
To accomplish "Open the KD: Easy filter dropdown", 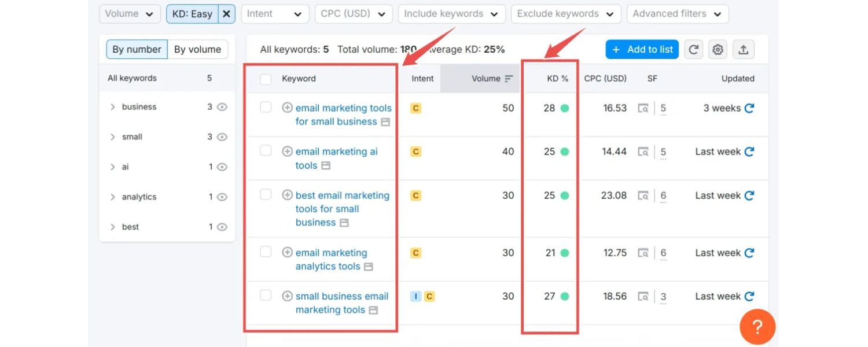I will tap(193, 14).
